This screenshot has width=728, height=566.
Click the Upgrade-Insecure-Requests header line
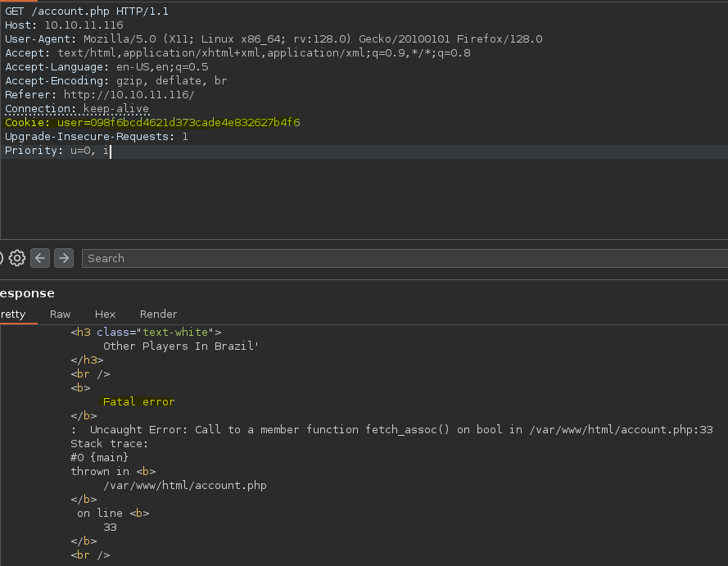97,137
